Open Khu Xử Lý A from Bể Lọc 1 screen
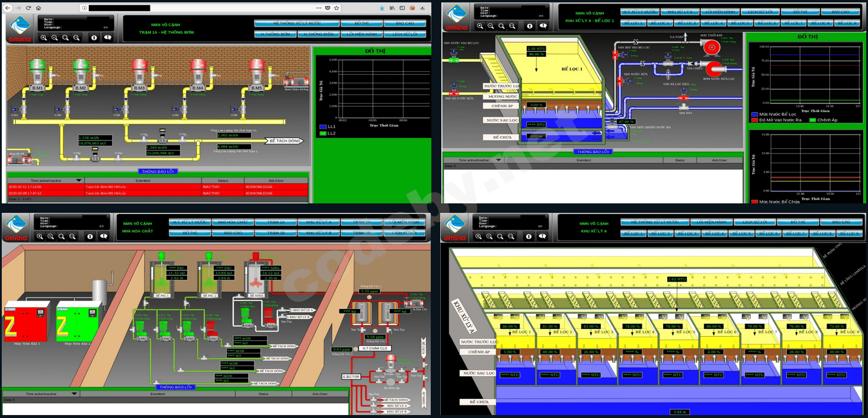 point(679,12)
